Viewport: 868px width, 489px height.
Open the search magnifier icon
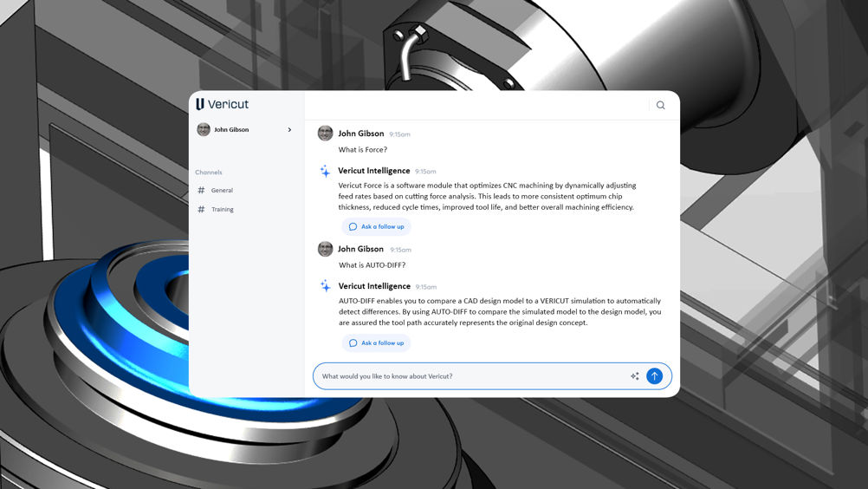pos(660,105)
